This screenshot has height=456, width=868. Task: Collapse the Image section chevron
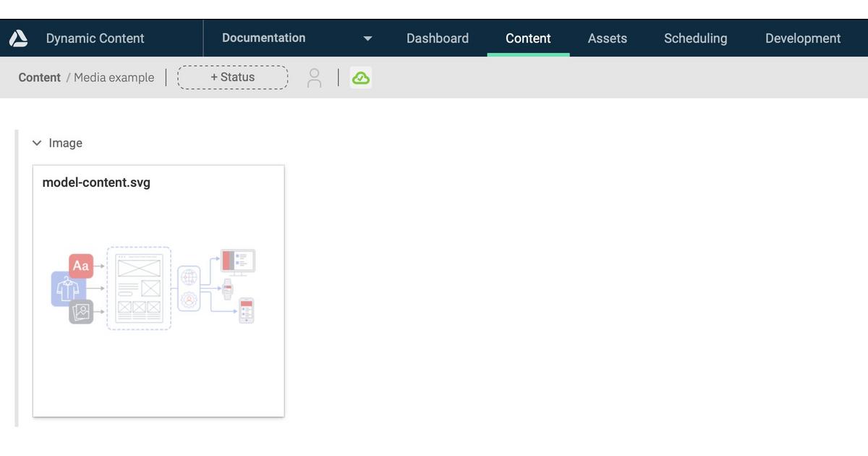point(38,143)
